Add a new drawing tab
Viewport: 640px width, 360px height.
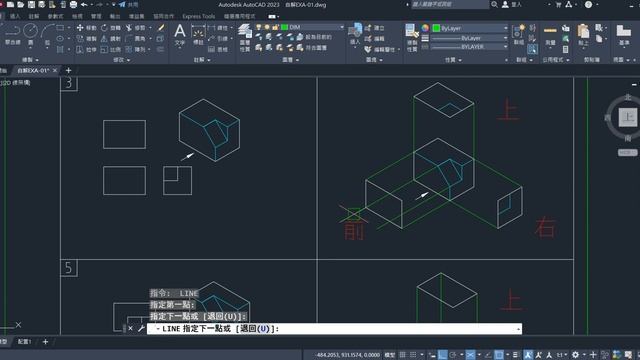point(68,71)
